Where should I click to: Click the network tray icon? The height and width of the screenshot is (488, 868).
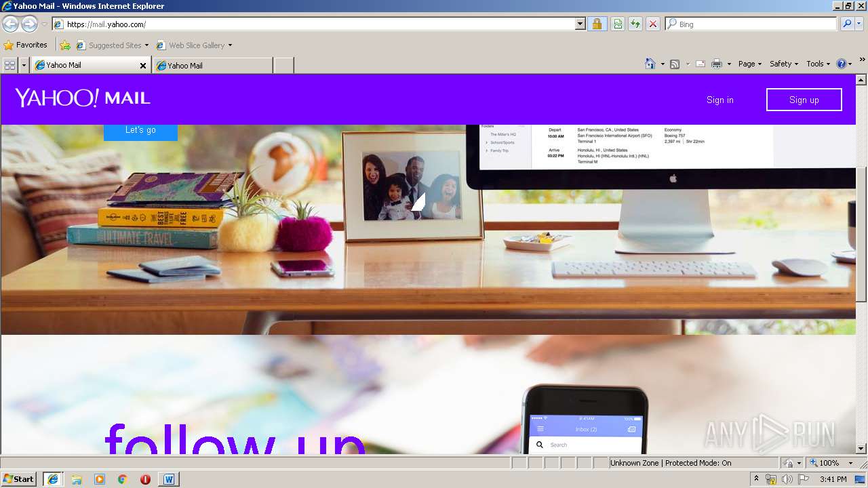click(771, 479)
